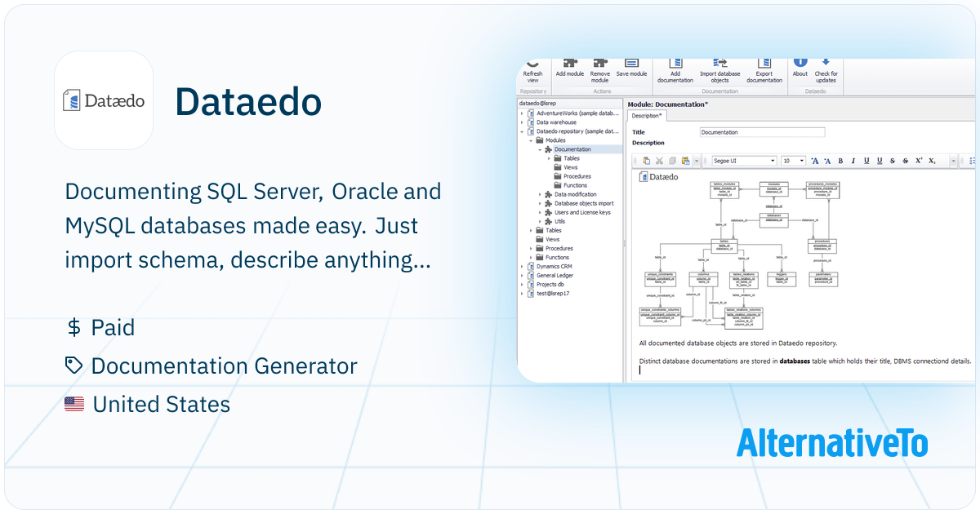The height and width of the screenshot is (514, 980).
Task: Click the Dataedo title heading
Action: [x=248, y=101]
